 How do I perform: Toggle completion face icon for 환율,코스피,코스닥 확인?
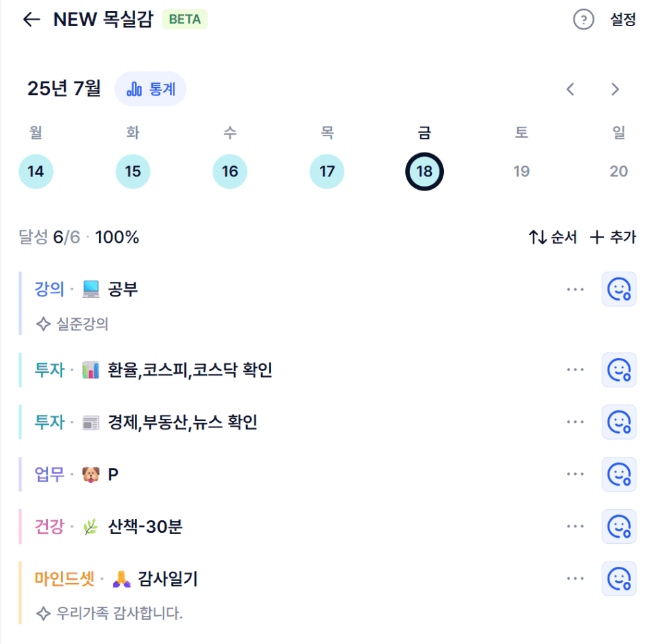coord(619,370)
